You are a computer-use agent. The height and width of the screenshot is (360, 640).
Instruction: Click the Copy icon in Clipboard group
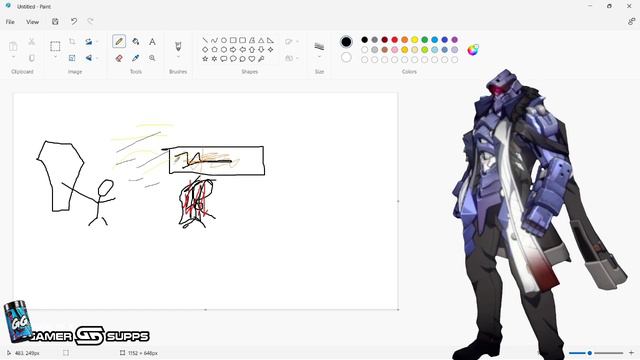[x=31, y=58]
